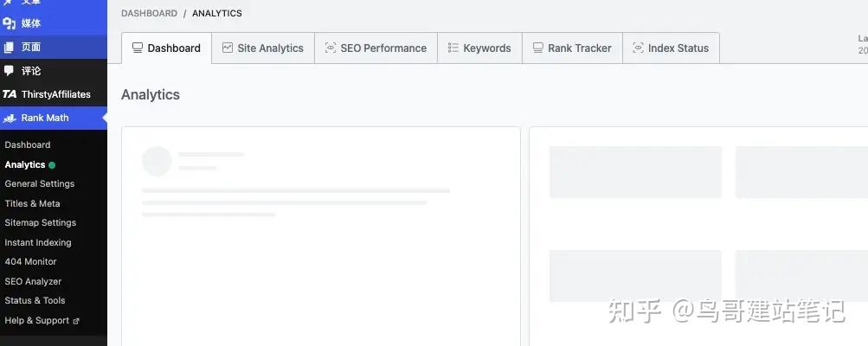Image resolution: width=868 pixels, height=346 pixels.
Task: Click the external link icon beside Help & Support
Action: point(76,321)
